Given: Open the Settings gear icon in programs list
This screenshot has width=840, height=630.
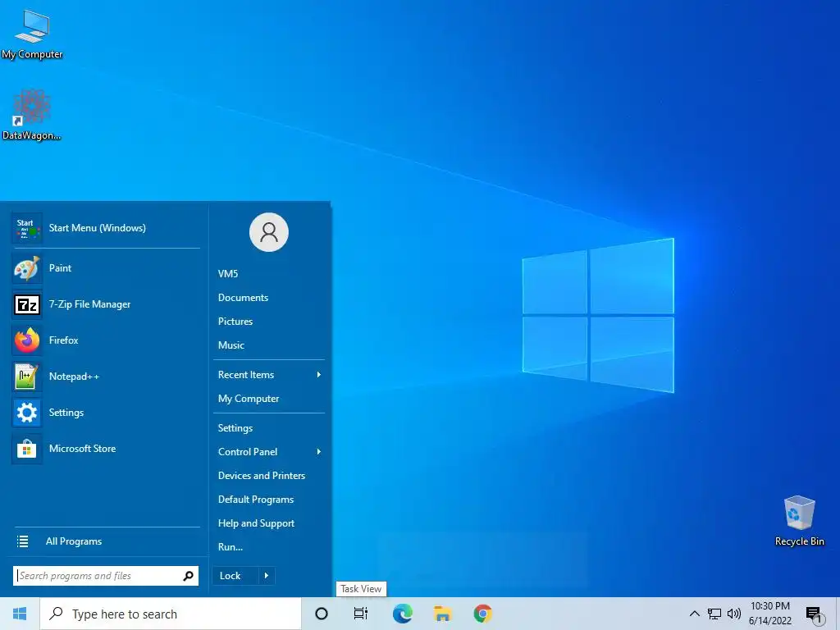Looking at the screenshot, I should click(27, 413).
